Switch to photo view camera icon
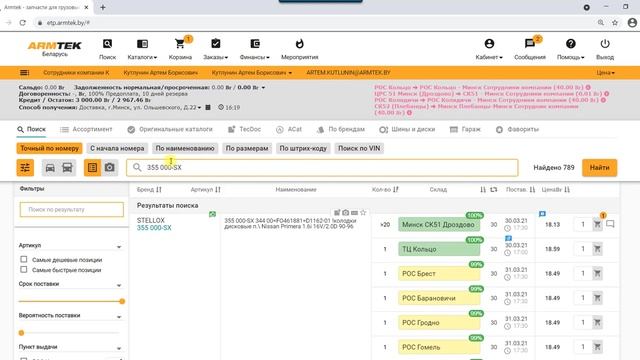Screen dimensions: 640x360 tap(109, 168)
